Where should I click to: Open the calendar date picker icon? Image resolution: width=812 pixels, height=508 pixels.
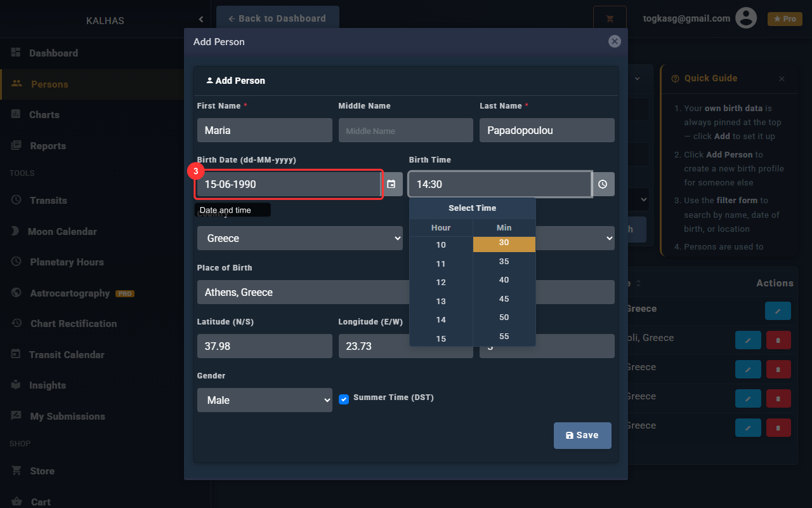point(391,184)
